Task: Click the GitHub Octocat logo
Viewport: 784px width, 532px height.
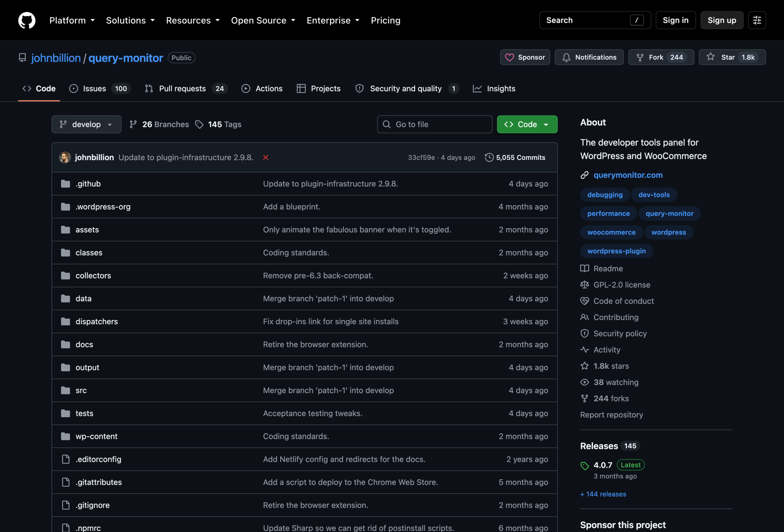Action: coord(27,20)
